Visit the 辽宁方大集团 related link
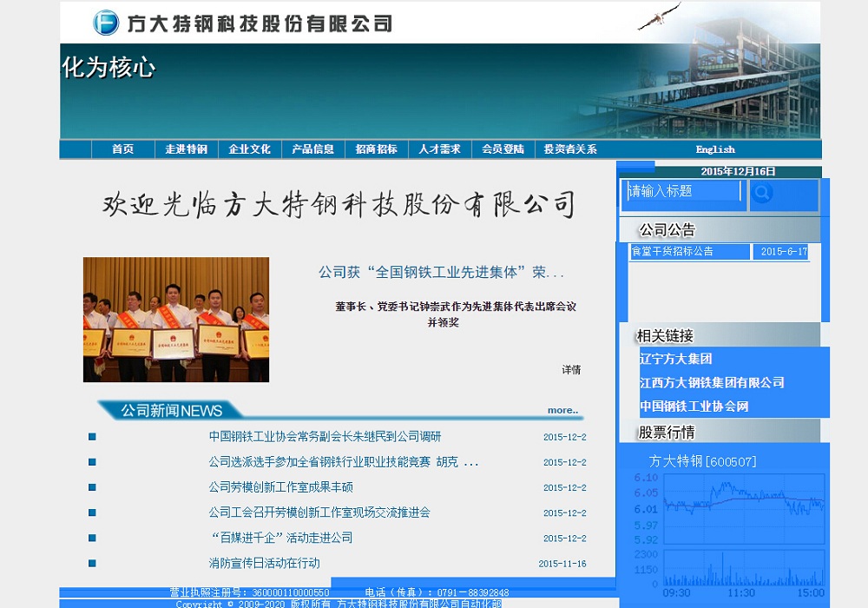 676,359
